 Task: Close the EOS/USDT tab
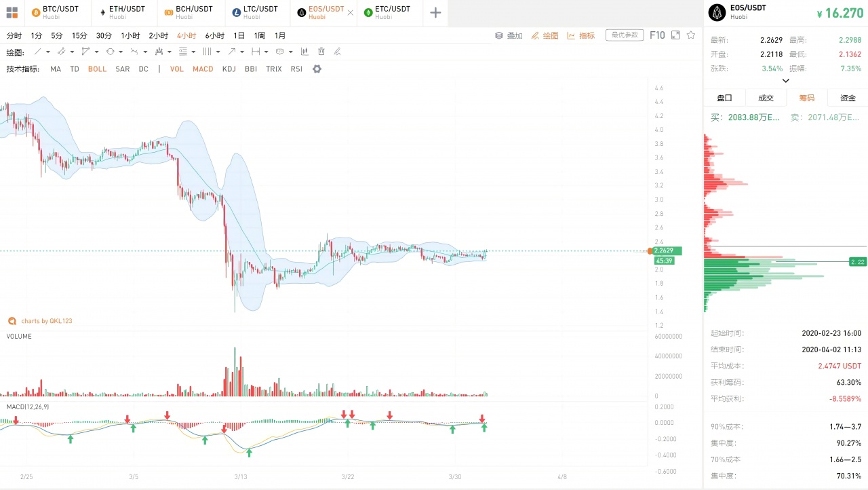point(350,12)
